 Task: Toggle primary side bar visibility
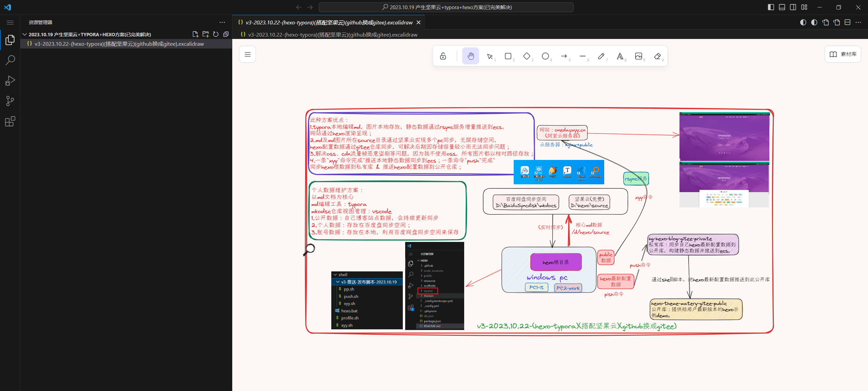pyautogui.click(x=771, y=7)
